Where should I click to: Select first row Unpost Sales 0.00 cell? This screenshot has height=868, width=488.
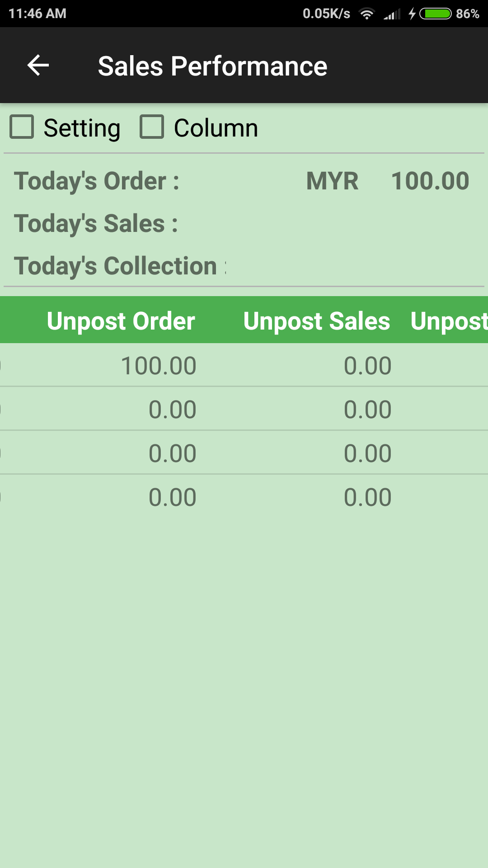click(x=367, y=365)
